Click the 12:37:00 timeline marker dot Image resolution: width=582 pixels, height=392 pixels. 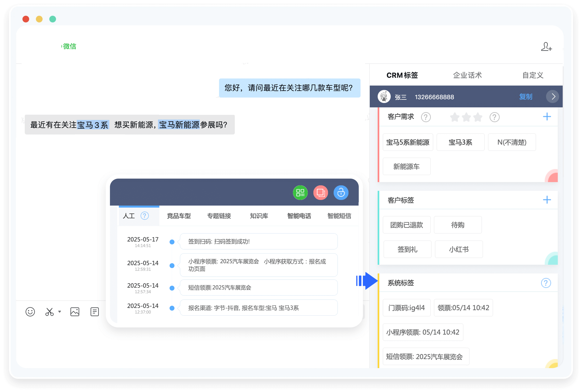click(172, 308)
